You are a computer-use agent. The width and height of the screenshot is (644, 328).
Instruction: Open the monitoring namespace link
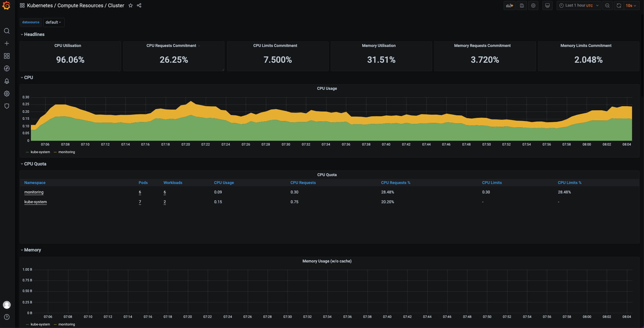click(x=34, y=192)
